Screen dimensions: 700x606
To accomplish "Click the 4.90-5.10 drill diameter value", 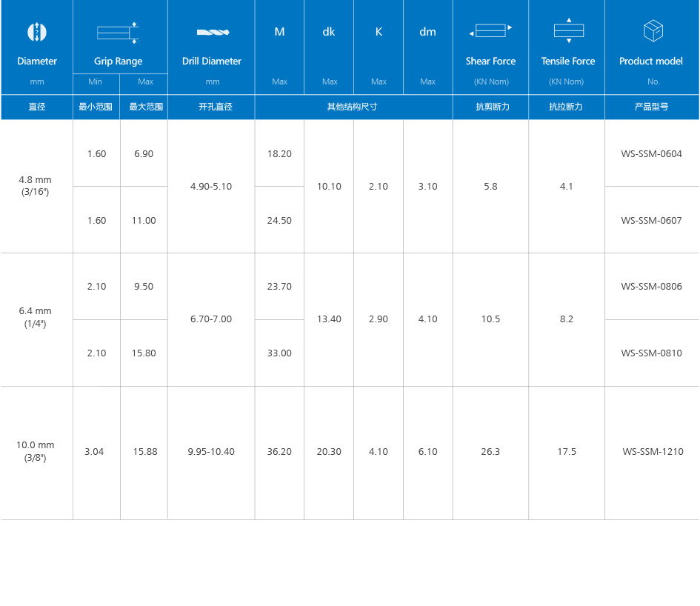I will coord(211,187).
